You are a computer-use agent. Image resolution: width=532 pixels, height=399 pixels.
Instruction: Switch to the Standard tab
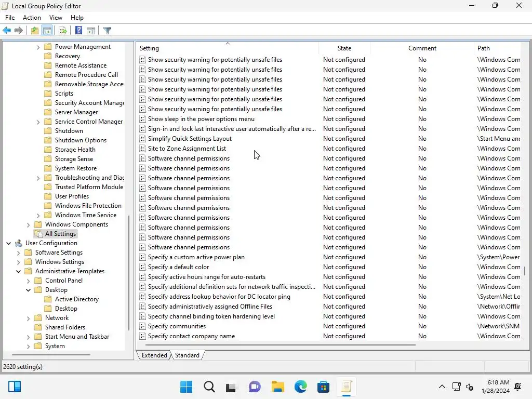187,355
